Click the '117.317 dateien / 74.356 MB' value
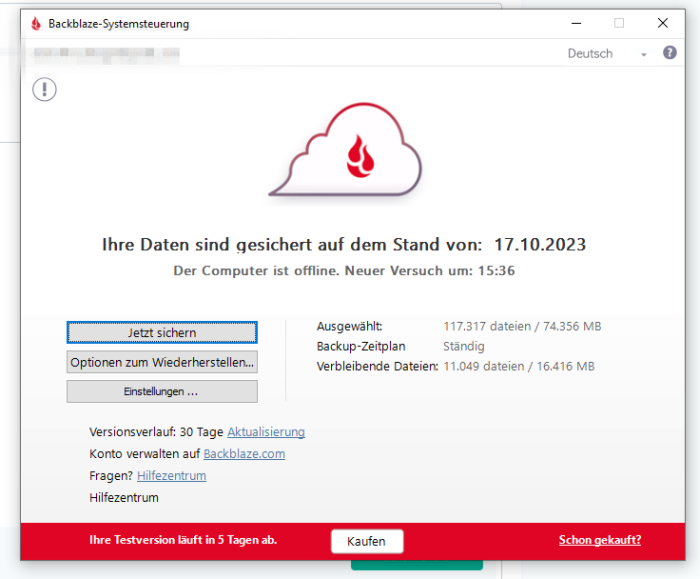700x579 pixels. (522, 326)
